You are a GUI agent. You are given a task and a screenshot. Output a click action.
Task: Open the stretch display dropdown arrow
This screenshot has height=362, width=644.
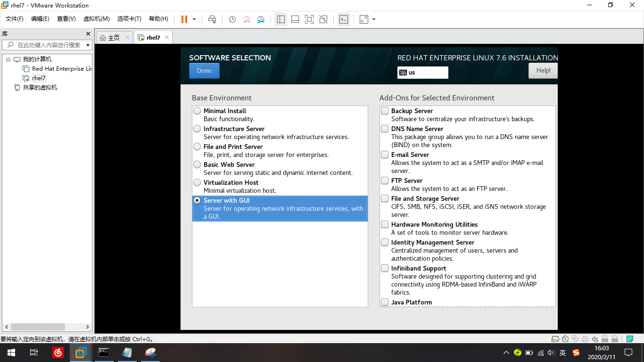(374, 19)
